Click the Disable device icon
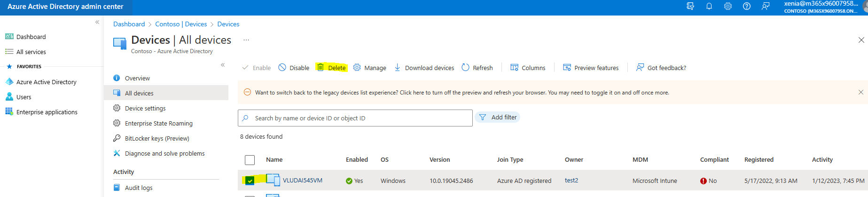 [x=282, y=68]
